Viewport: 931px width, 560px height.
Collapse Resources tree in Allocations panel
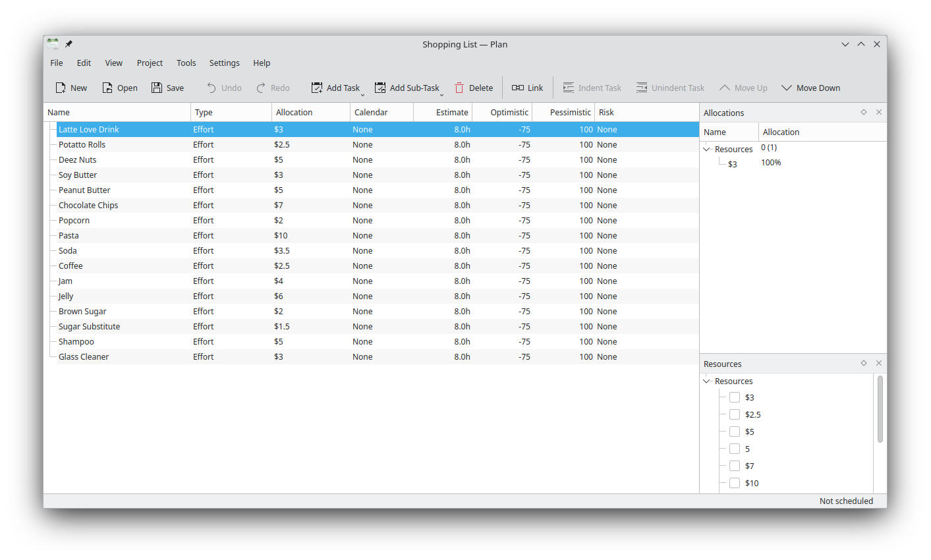pyautogui.click(x=707, y=150)
